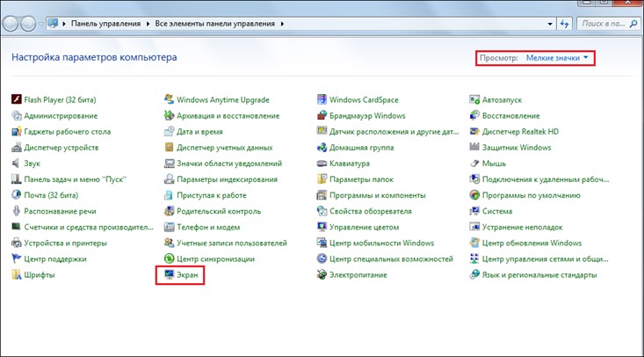The image size is (644, 357).
Task: Click the Диспетчер устройств icon
Action: [17, 147]
